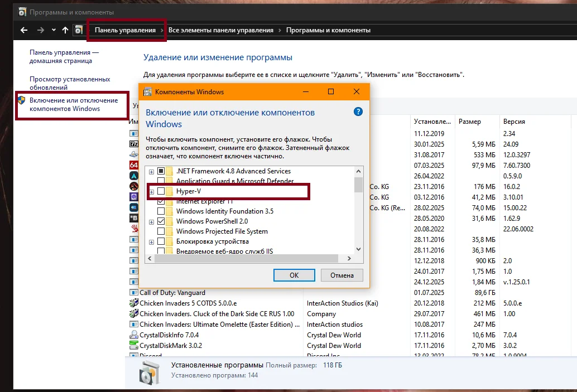
Task: Select the red 64 program icon
Action: click(x=134, y=165)
